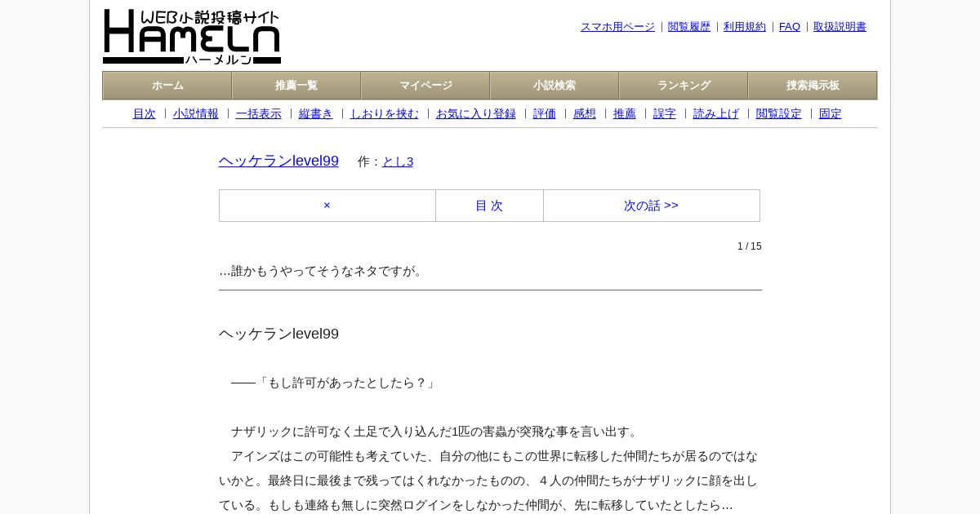Go to 次の話 >> next chapter

(x=652, y=206)
